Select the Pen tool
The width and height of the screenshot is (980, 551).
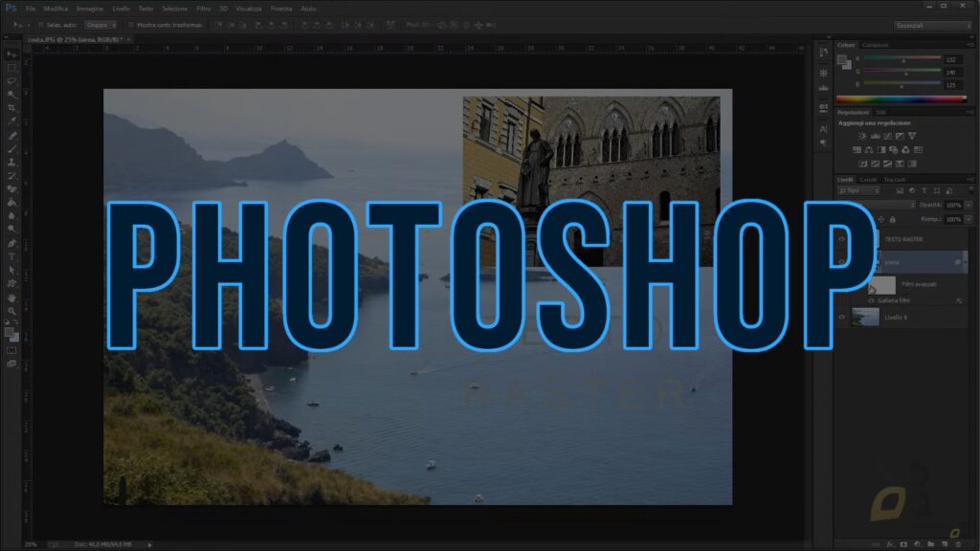click(x=11, y=243)
